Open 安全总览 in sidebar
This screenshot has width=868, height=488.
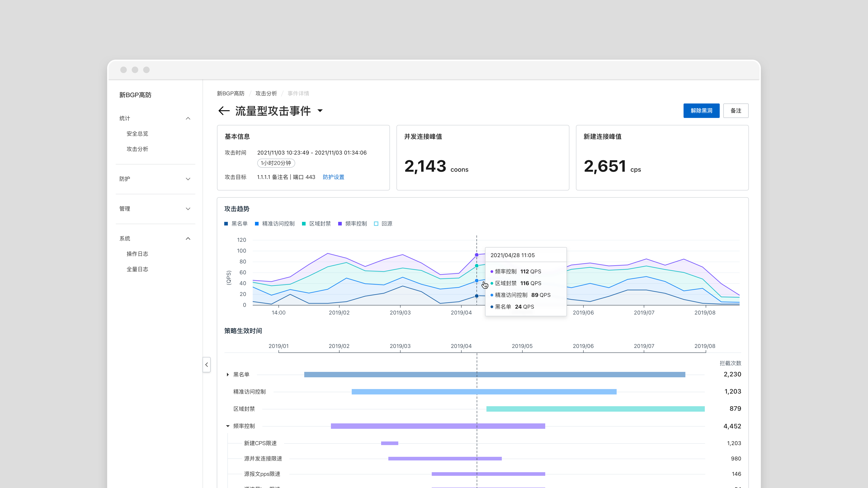click(x=137, y=134)
